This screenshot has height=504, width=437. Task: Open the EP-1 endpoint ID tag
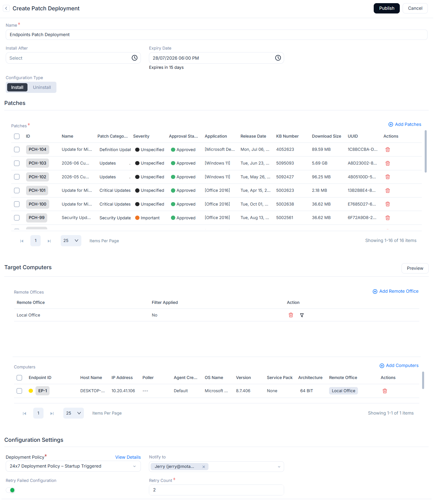pos(43,391)
